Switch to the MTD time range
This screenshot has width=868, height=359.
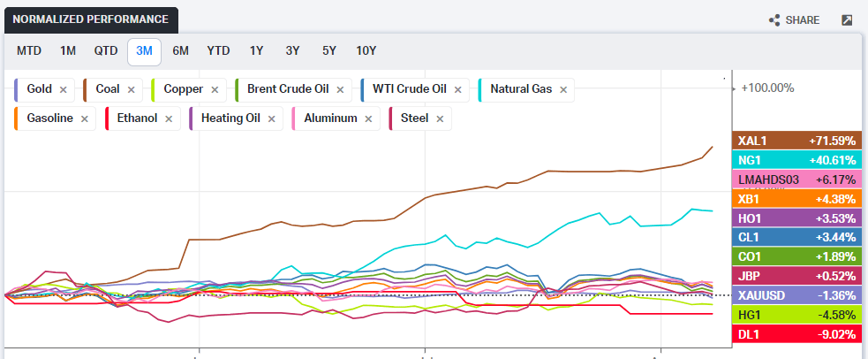pyautogui.click(x=29, y=50)
